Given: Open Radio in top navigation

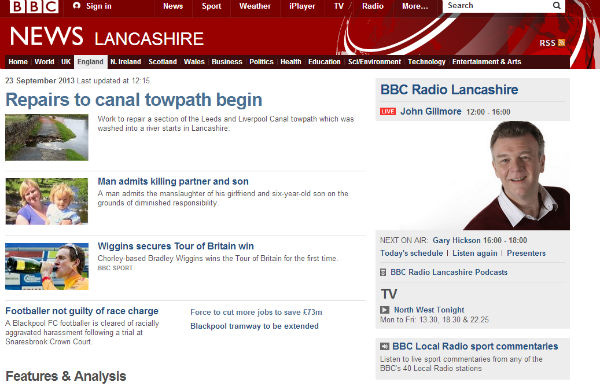Looking at the screenshot, I should point(373,6).
